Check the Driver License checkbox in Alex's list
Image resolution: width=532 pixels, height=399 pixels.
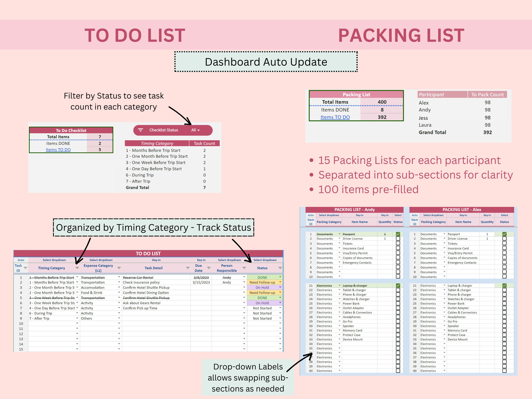click(x=505, y=239)
